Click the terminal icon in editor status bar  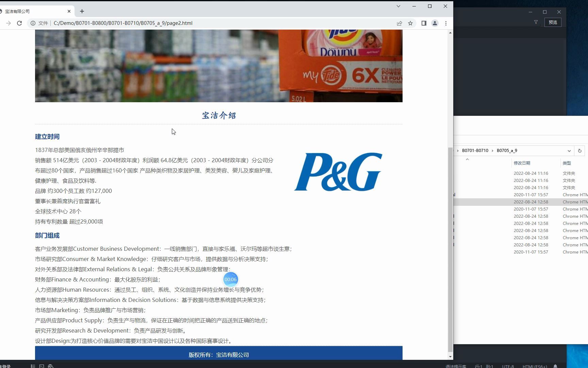click(42, 366)
